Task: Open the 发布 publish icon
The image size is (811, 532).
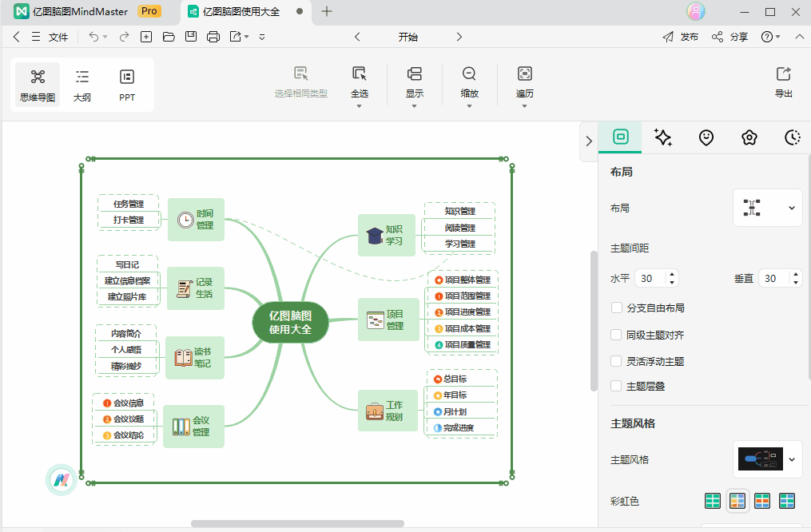Action: (x=668, y=37)
